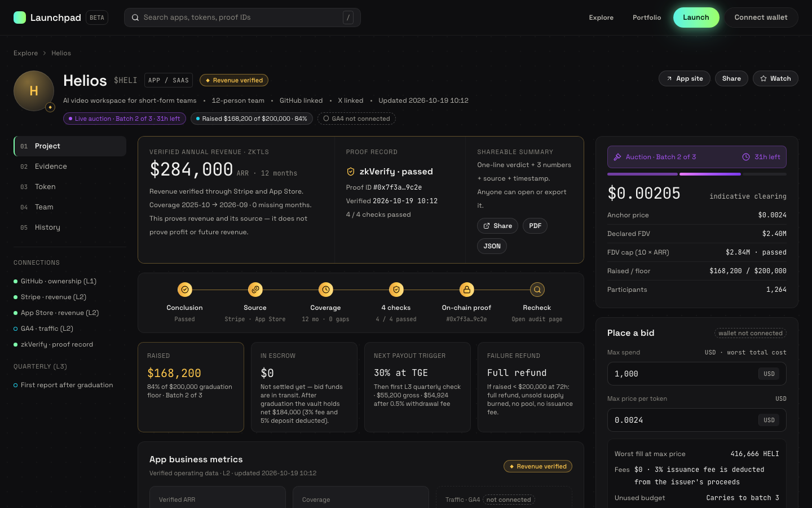812x508 pixels.
Task: Select GitHub ownership (L1) connection
Action: click(x=55, y=281)
